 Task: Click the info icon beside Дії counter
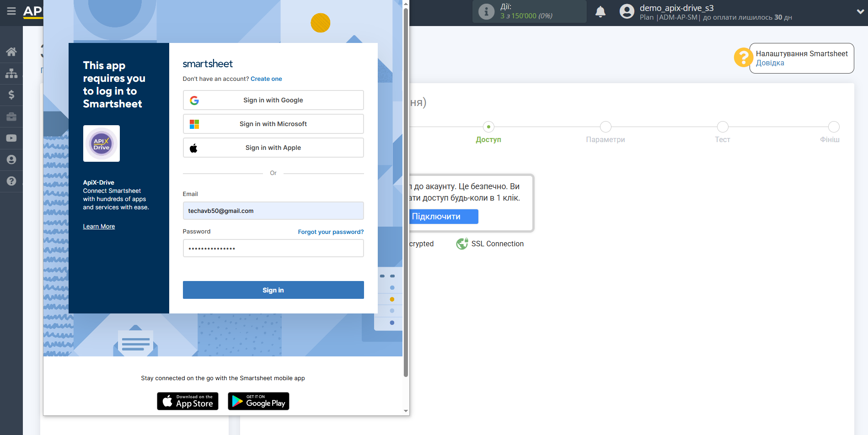click(x=486, y=11)
